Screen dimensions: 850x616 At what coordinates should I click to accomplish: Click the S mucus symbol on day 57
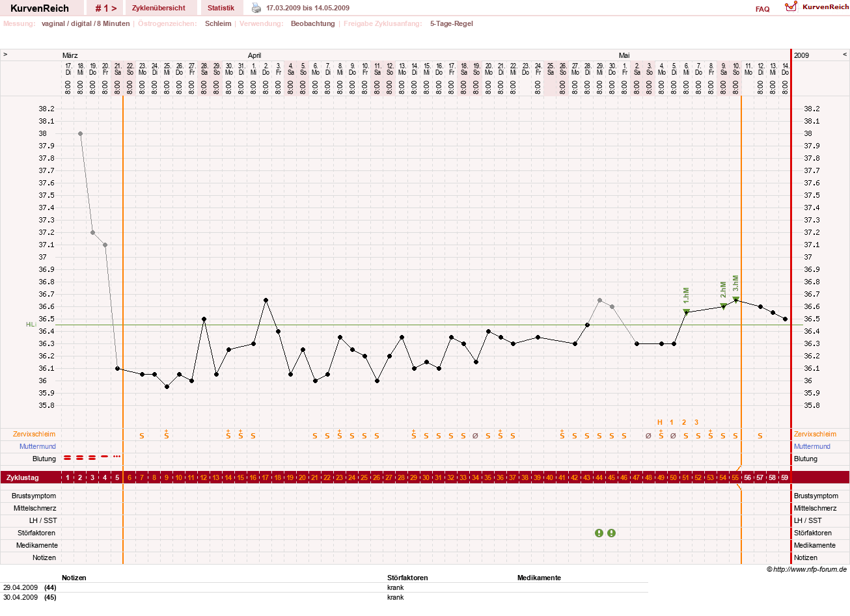tap(760, 436)
